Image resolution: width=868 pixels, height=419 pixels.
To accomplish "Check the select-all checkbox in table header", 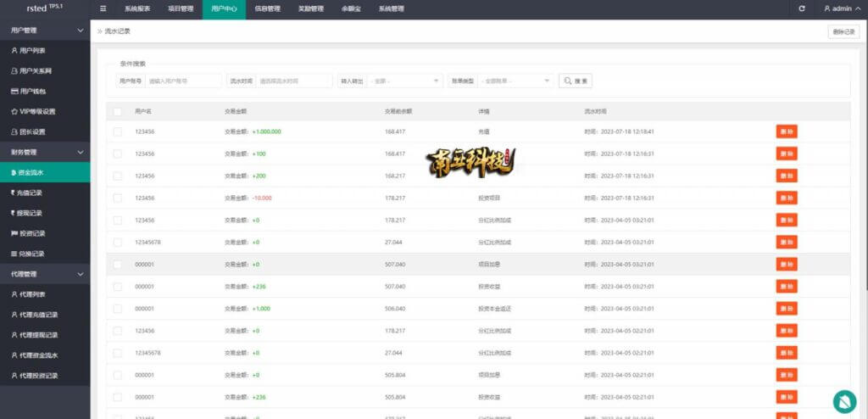I will tap(117, 111).
